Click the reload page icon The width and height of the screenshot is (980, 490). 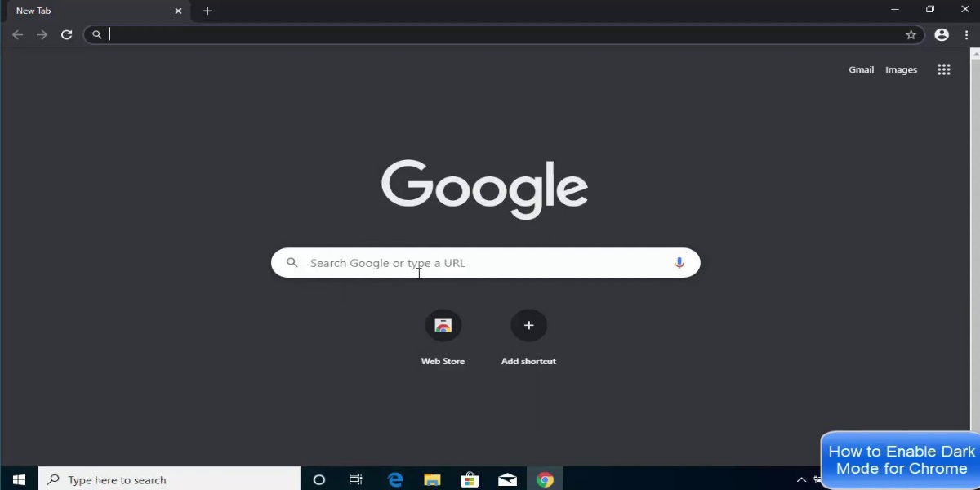(67, 34)
